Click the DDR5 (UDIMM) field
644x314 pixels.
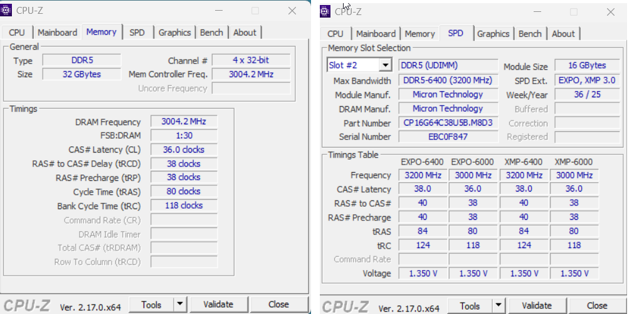pyautogui.click(x=448, y=65)
